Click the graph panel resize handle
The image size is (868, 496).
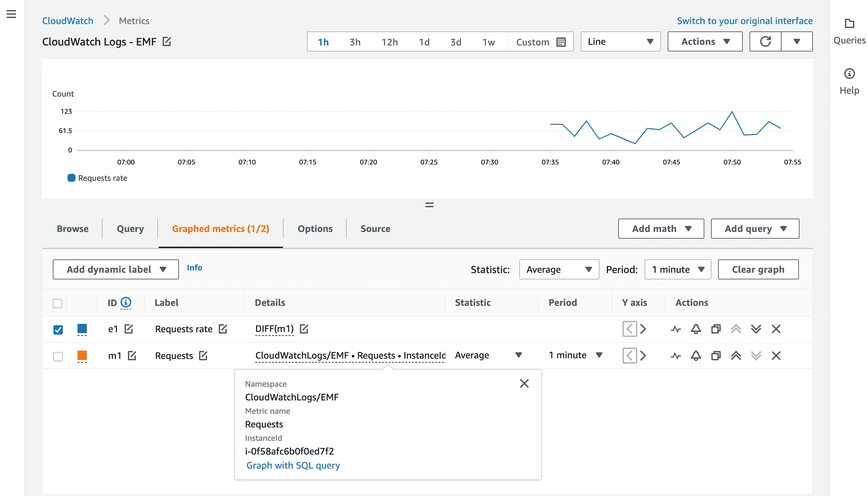click(x=429, y=205)
